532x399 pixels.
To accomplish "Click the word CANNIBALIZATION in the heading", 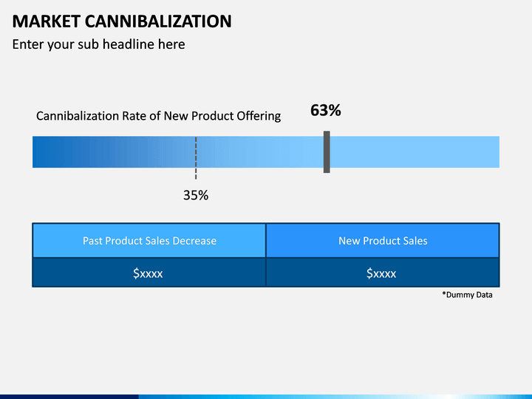I will coord(158,21).
